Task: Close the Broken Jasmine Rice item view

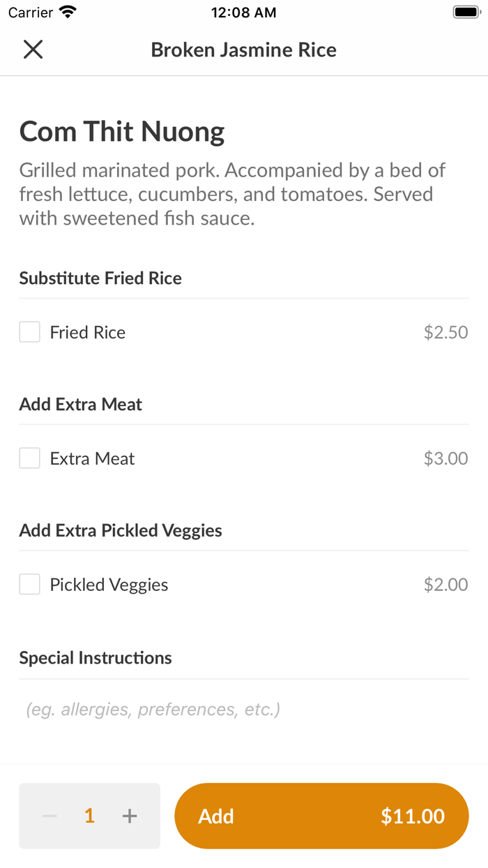Action: pyautogui.click(x=33, y=50)
